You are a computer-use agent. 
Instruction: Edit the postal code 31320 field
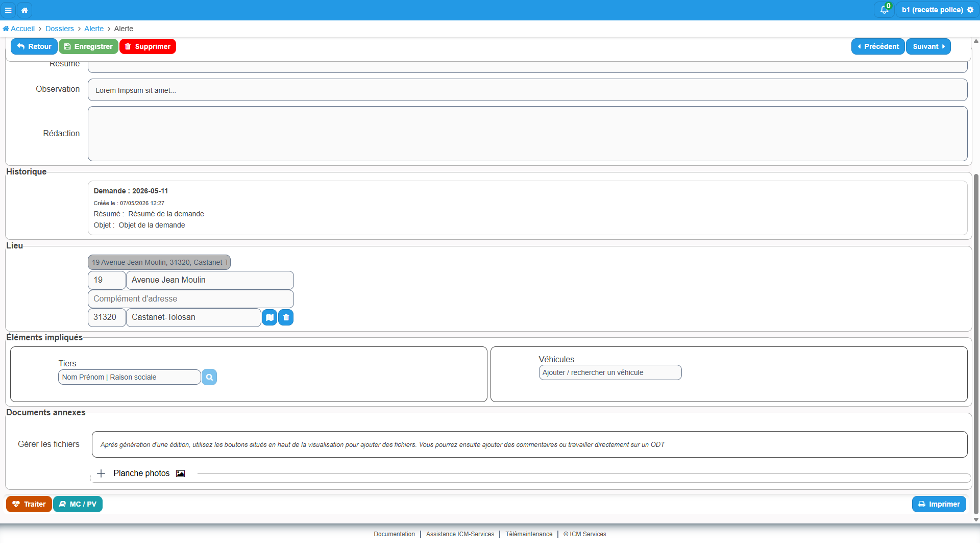[107, 317]
